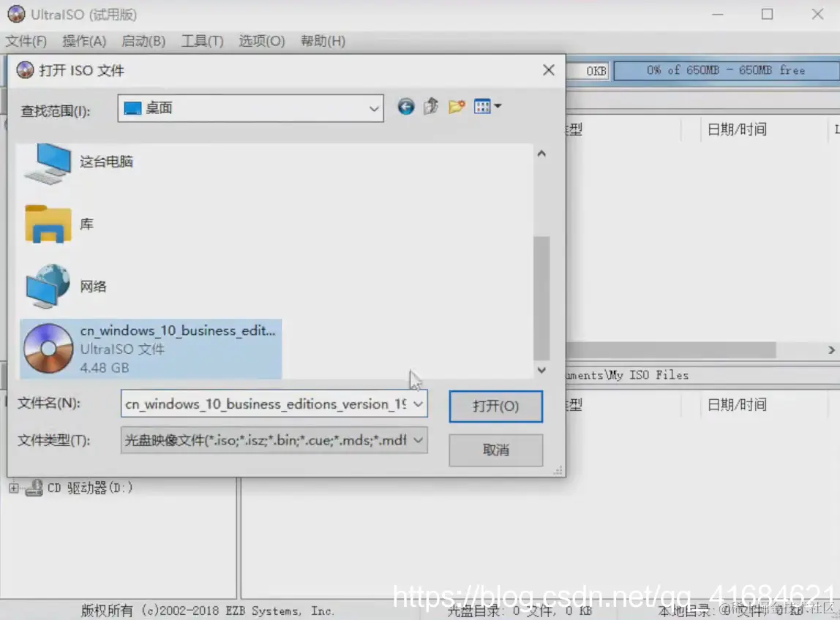
Task: Click into the 文件名 input field
Action: tap(266, 404)
